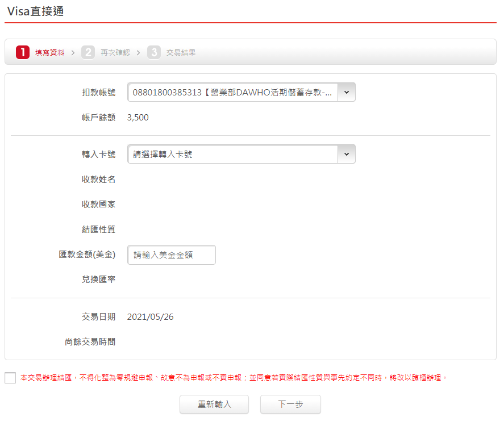Screen dimensions: 504x421
Task: Click the 結匯性質 label
Action: click(98, 230)
